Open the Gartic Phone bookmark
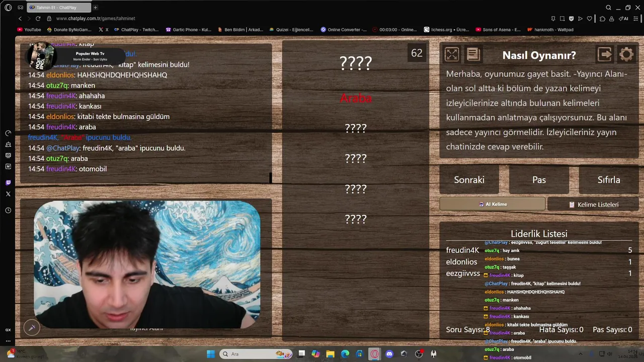Viewport: 644px width, 362px height. [x=189, y=30]
